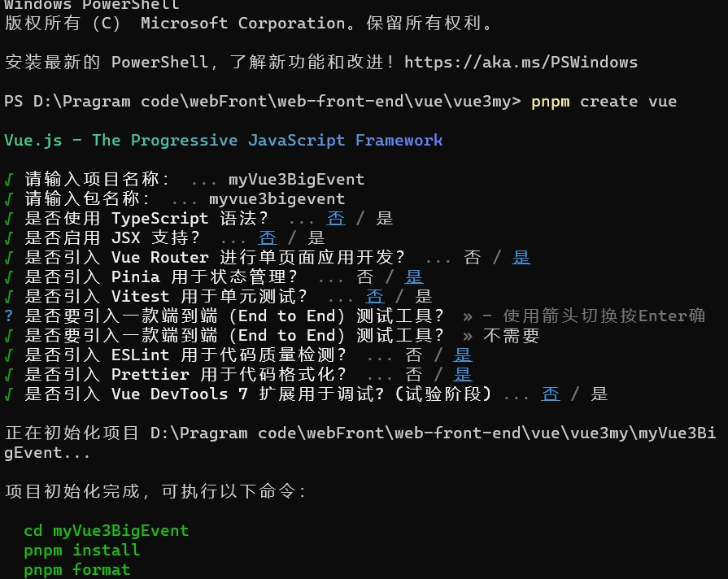Choose '否' for JSX support
The width and height of the screenshot is (728, 579).
268,237
